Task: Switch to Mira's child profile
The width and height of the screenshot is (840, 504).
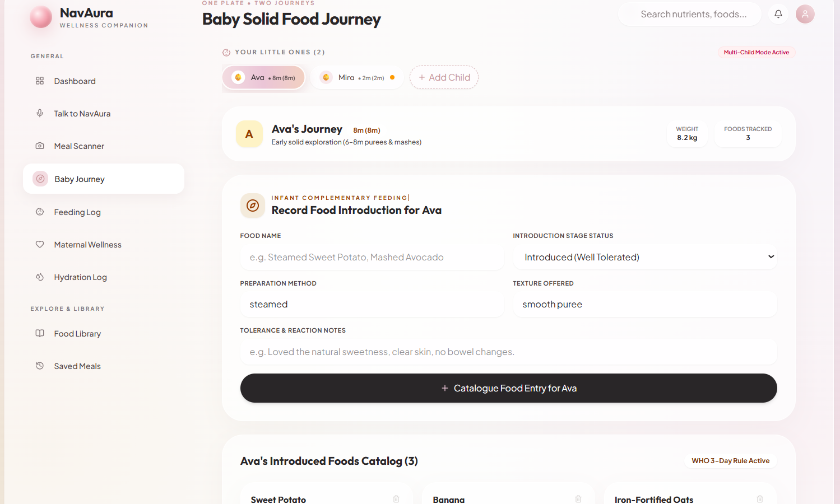Action: pos(357,77)
